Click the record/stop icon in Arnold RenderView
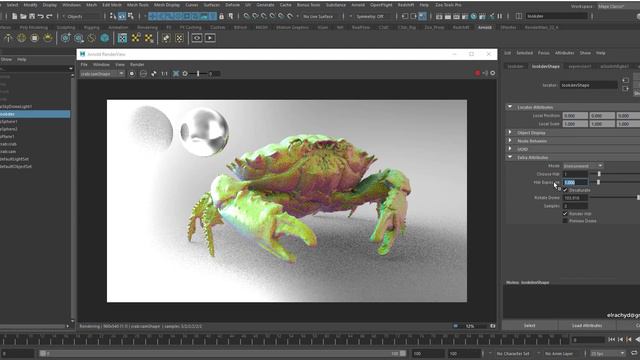The width and height of the screenshot is (640, 360). click(x=132, y=73)
